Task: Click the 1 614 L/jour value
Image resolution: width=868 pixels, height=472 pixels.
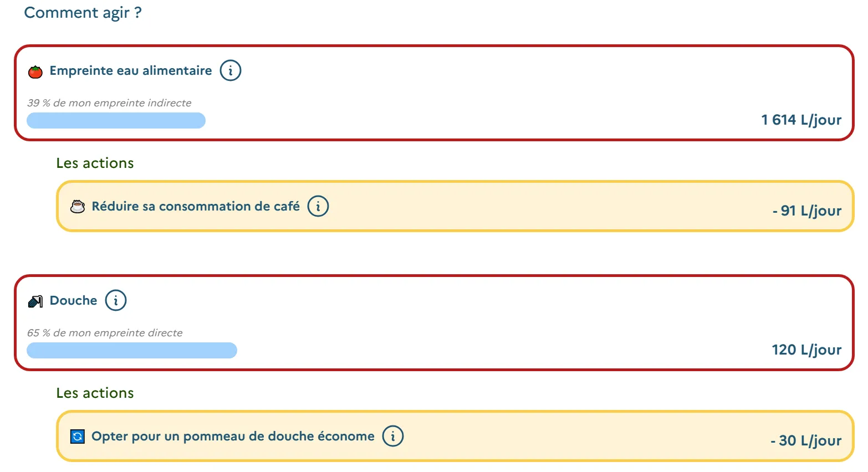Action: (801, 120)
